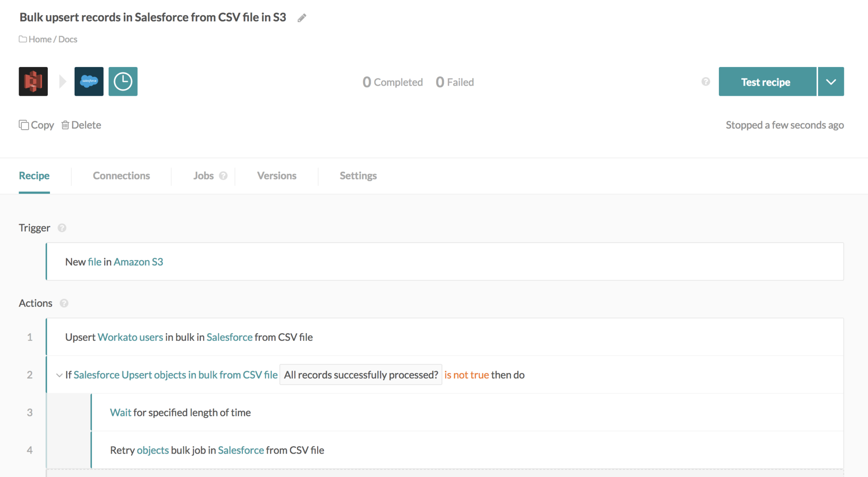The image size is (868, 477).
Task: Click the help icon beside the Jobs tab
Action: [x=223, y=176]
